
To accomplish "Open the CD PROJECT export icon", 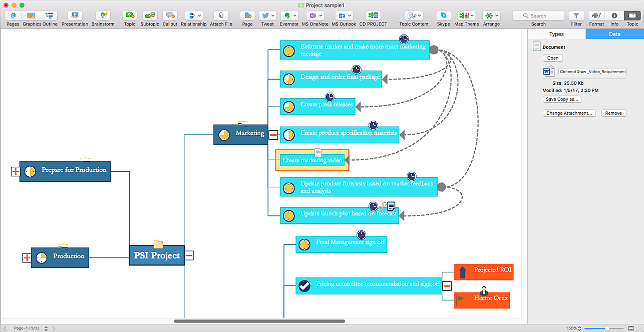I will tap(373, 16).
